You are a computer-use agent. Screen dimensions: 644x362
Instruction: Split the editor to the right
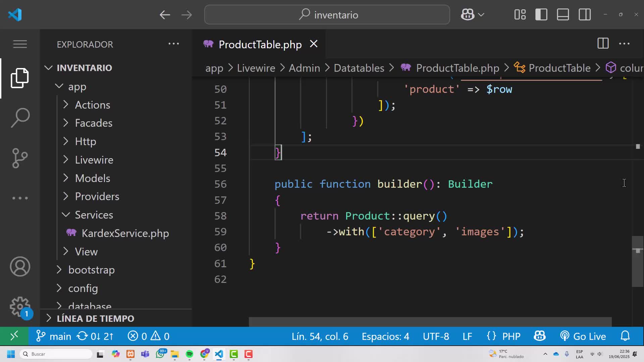pyautogui.click(x=603, y=44)
